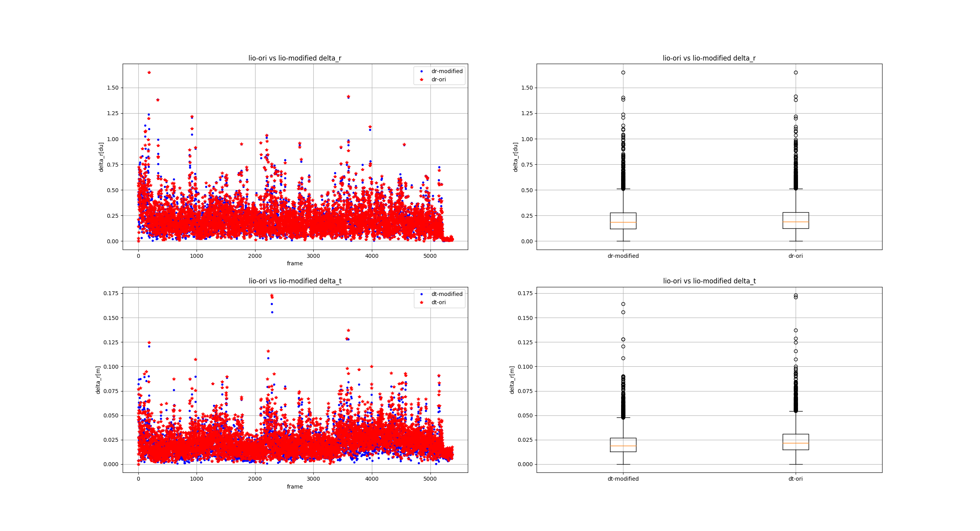Click the dt-ori tick label under bottom boxplot

click(x=795, y=479)
